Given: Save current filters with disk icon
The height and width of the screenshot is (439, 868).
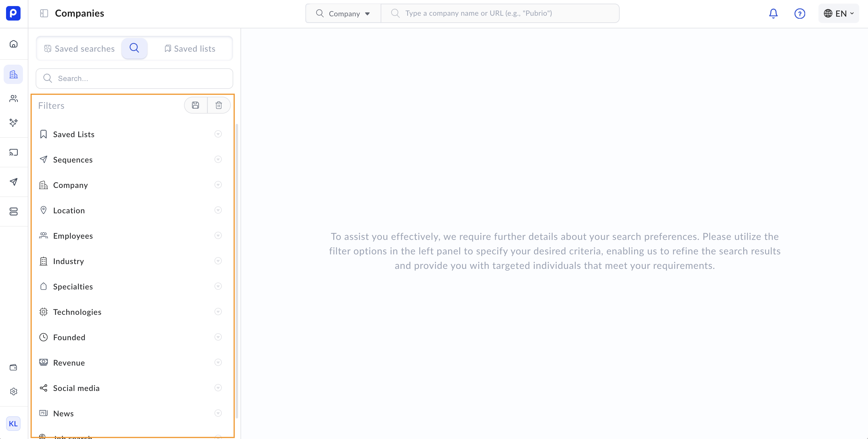Looking at the screenshot, I should (195, 105).
